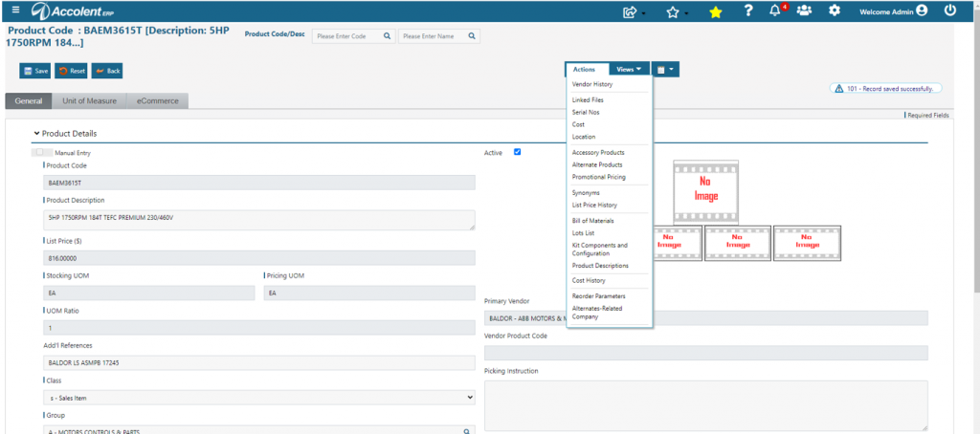Viewport: 980px width, 434px height.
Task: Click the Product Code field BAEM3615T
Action: click(x=258, y=183)
